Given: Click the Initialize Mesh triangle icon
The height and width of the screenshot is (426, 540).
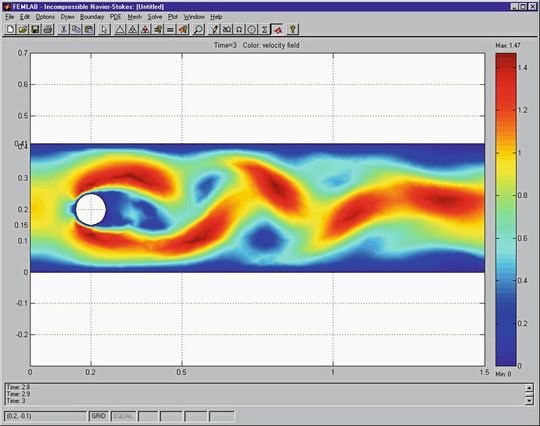Looking at the screenshot, I should click(120, 29).
